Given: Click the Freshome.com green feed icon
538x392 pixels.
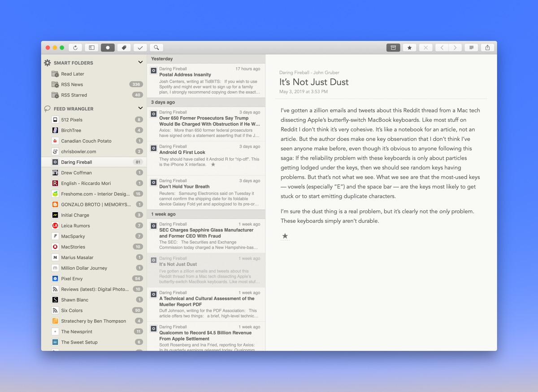Looking at the screenshot, I should click(x=55, y=194).
